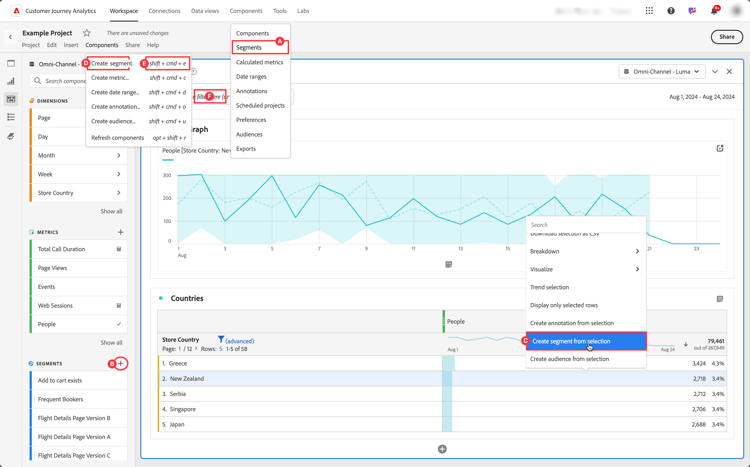Click Show all under Metrics
This screenshot has height=467, width=750.
[x=111, y=343]
